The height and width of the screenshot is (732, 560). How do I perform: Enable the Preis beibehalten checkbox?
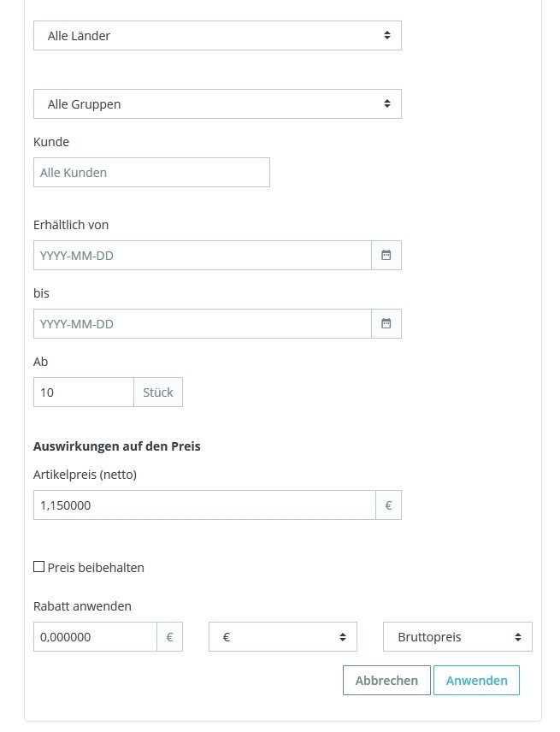tap(38, 567)
